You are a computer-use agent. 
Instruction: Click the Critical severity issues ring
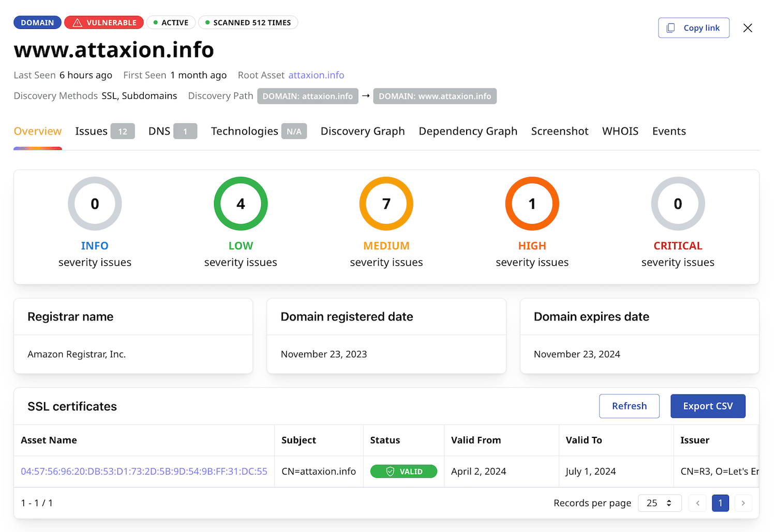[678, 204]
